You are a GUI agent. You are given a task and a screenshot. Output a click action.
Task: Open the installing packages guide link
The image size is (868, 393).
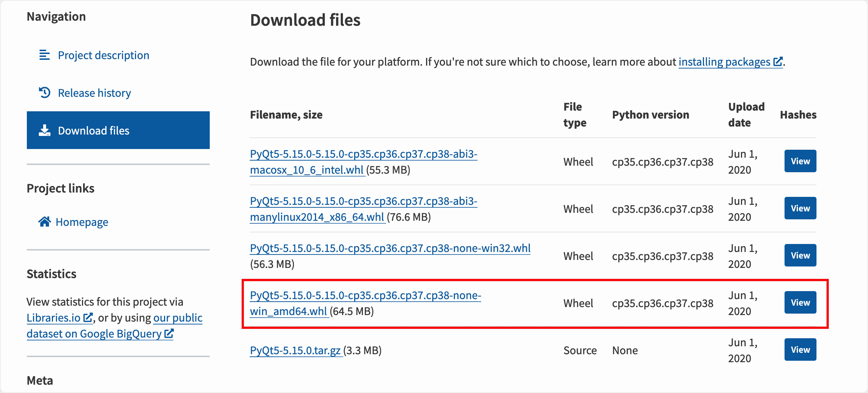click(724, 62)
